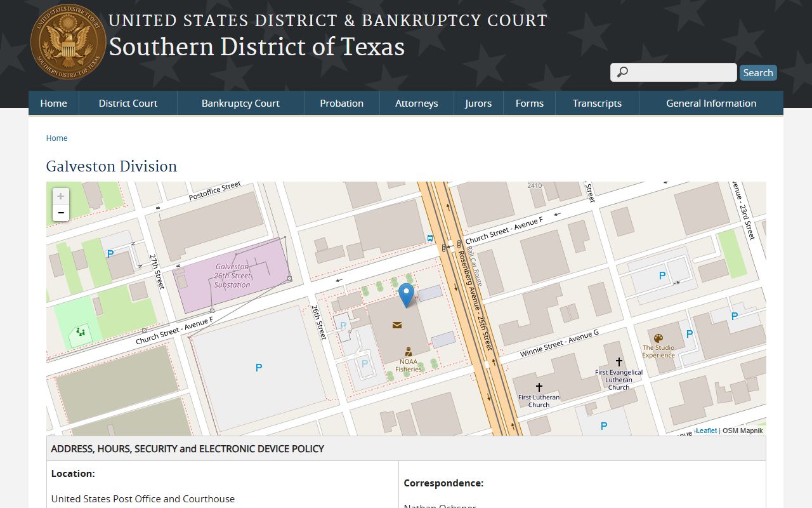The width and height of the screenshot is (812, 508).
Task: Click The Studio Experience palette icon
Action: tap(658, 338)
